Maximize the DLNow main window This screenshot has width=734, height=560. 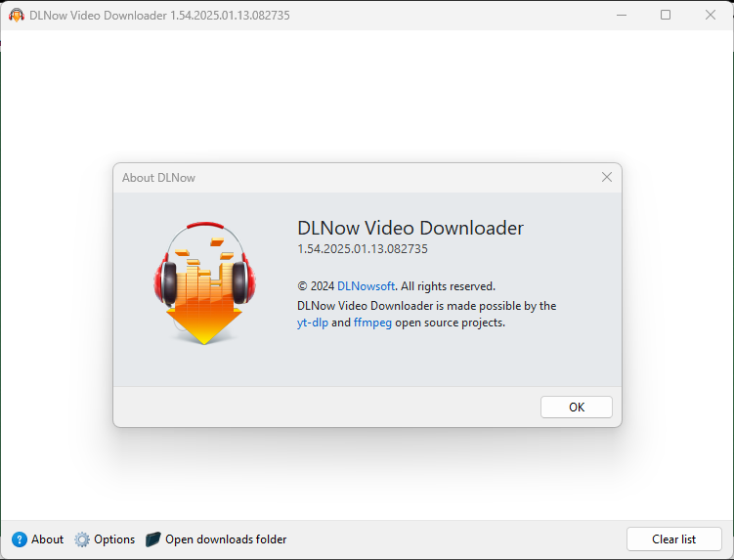[666, 15]
